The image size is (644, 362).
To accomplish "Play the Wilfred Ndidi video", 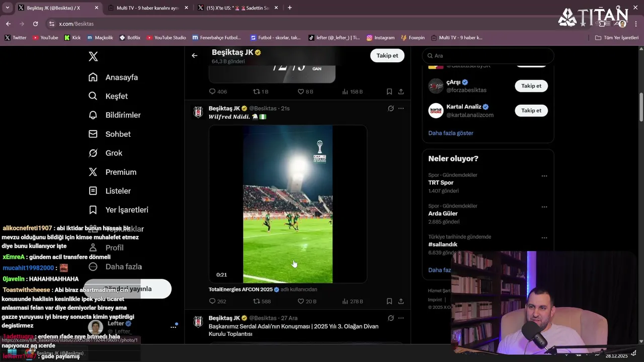I will [288, 204].
